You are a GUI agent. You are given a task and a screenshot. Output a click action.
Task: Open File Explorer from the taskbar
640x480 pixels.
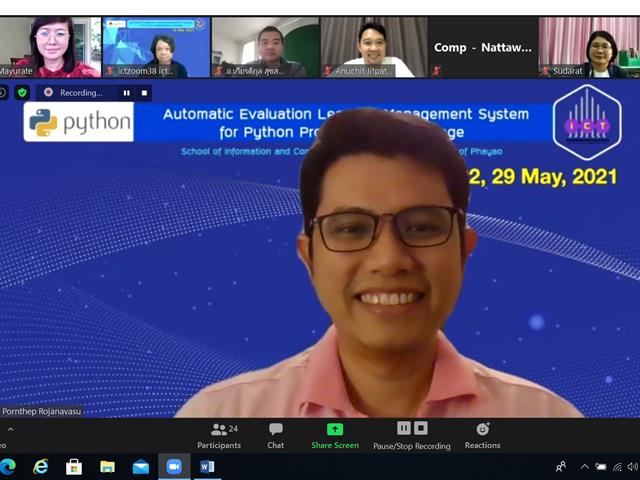point(107,467)
